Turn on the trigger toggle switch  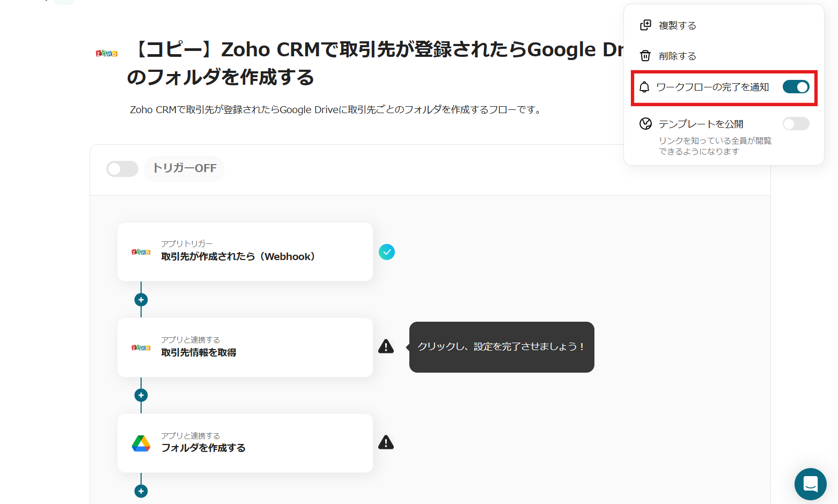[x=122, y=169]
